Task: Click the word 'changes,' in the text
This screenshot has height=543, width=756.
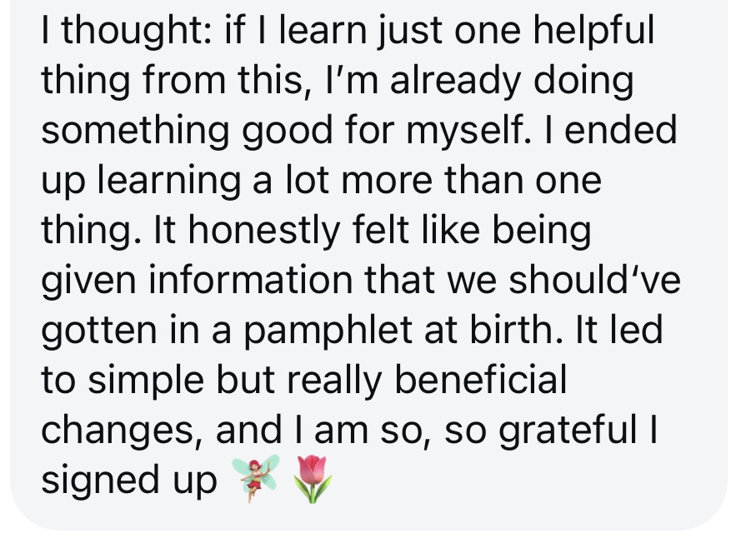Action: coord(123,431)
